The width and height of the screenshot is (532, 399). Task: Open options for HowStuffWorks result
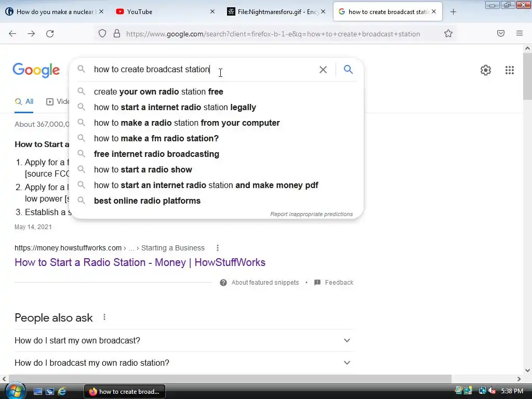218,248
